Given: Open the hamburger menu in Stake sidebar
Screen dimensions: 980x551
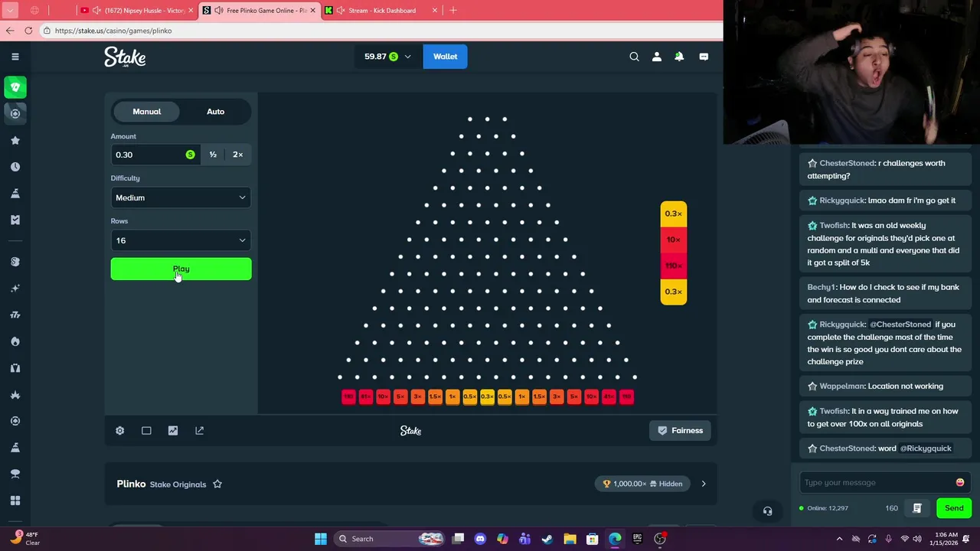Looking at the screenshot, I should (x=15, y=57).
